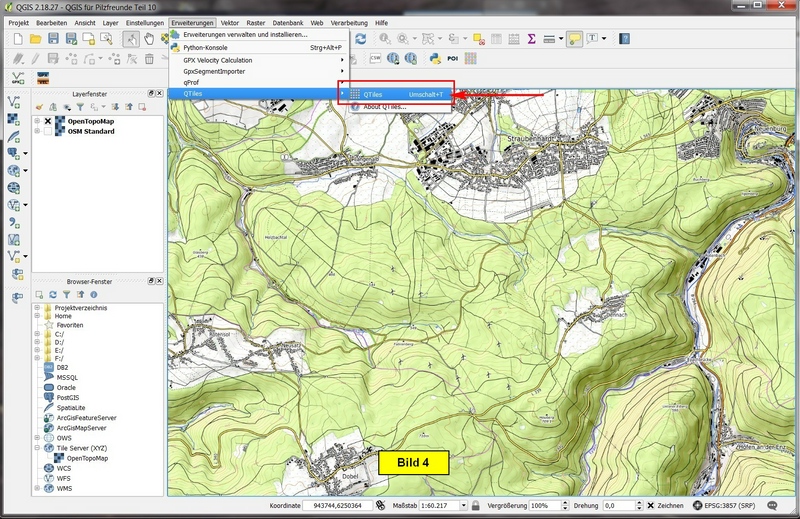Open the Help contents icon
Image resolution: width=800 pixels, height=519 pixels.
pyautogui.click(x=624, y=39)
